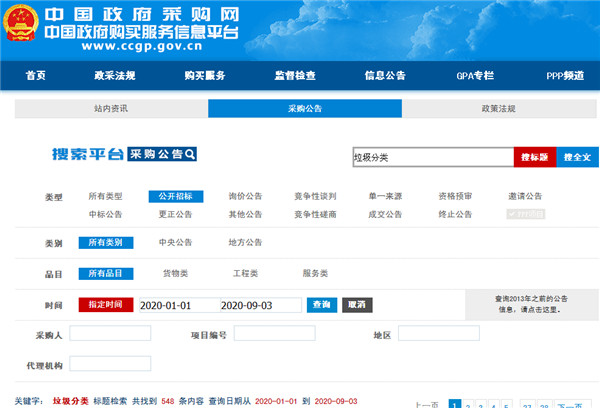This screenshot has height=408, width=600.
Task: Open the 监督检查 navigation item
Action: [x=295, y=75]
